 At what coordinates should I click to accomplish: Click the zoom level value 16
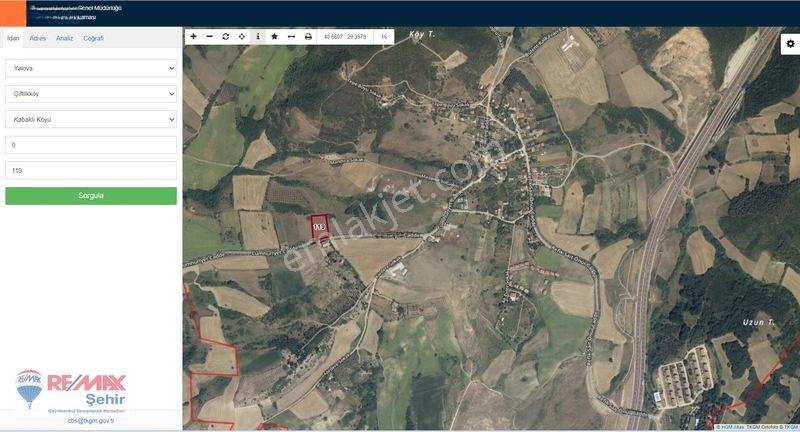point(384,37)
